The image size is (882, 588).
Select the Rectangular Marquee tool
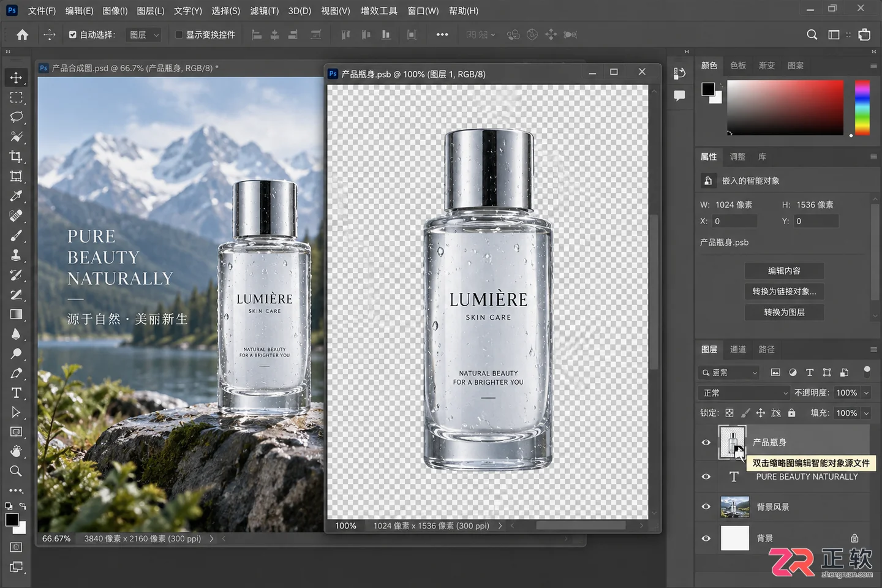[16, 97]
